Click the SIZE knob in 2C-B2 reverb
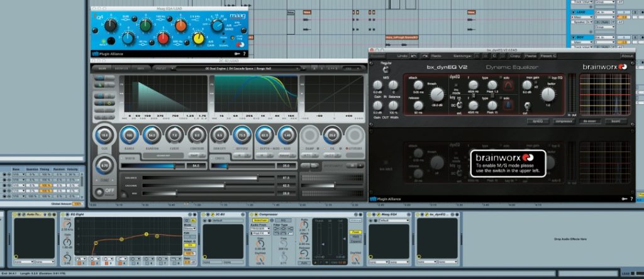Viewport: 644px width, 279px height. point(104,134)
